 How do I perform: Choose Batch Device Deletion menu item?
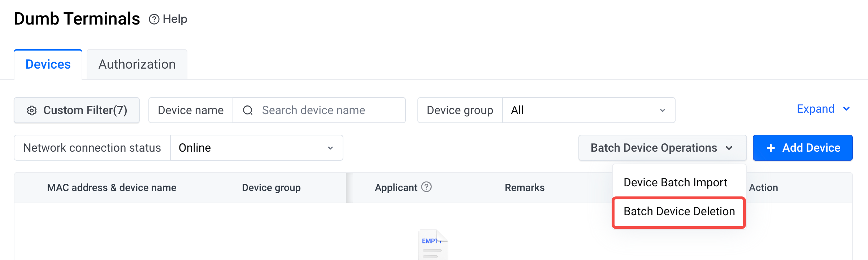(679, 212)
